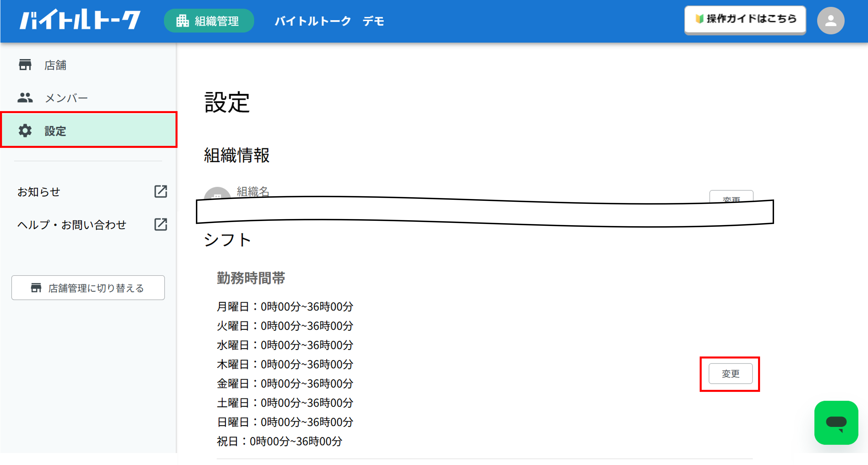The width and height of the screenshot is (868, 465).
Task: Click the people icon beside メンバー
Action: pos(25,98)
